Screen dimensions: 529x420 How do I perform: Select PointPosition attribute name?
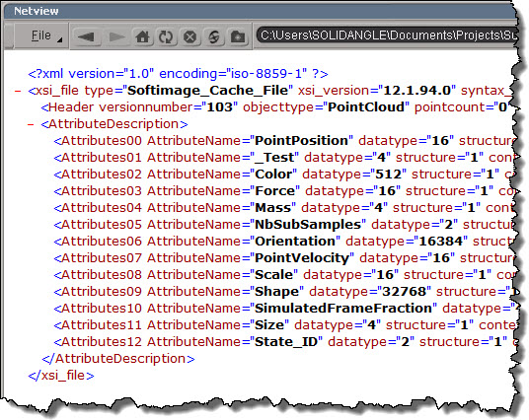click(x=301, y=141)
